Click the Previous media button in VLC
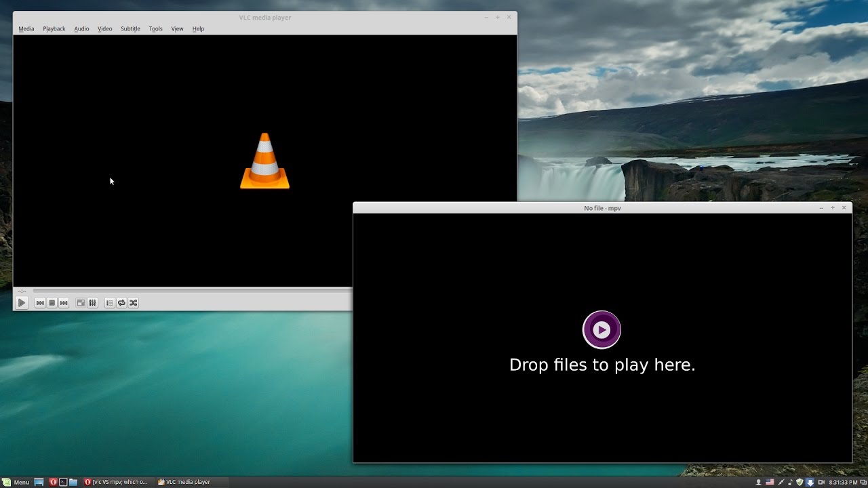 point(40,303)
